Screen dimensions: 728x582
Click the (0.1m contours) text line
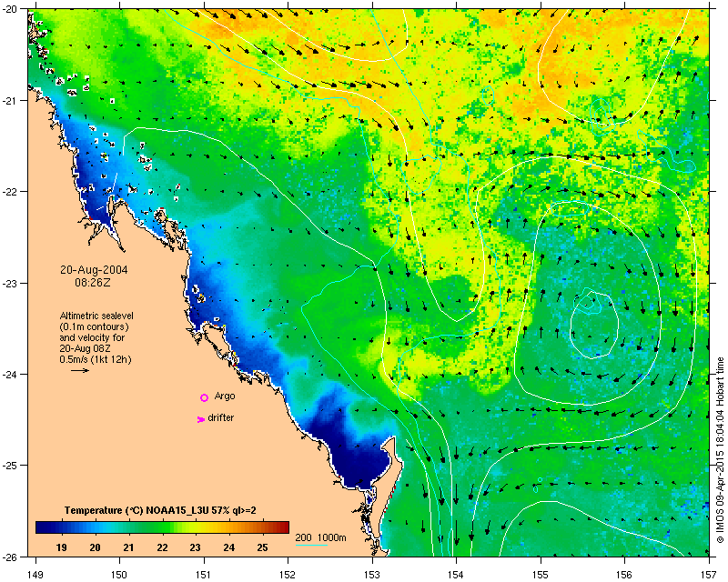[95, 326]
